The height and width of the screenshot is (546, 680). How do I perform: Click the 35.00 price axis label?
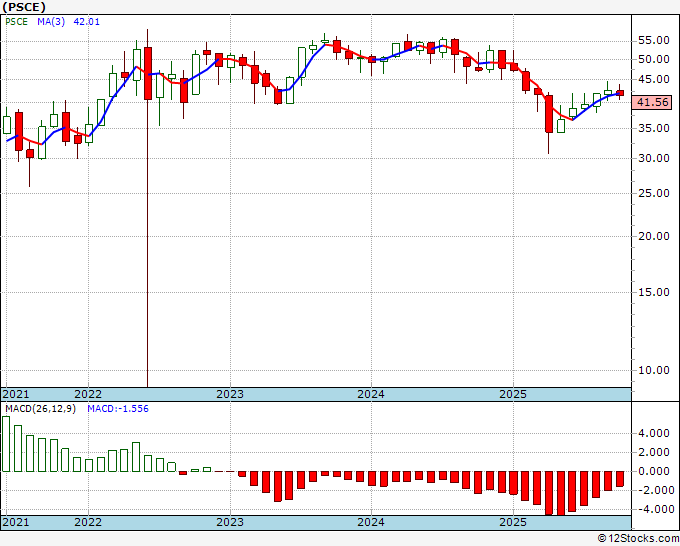[654, 128]
